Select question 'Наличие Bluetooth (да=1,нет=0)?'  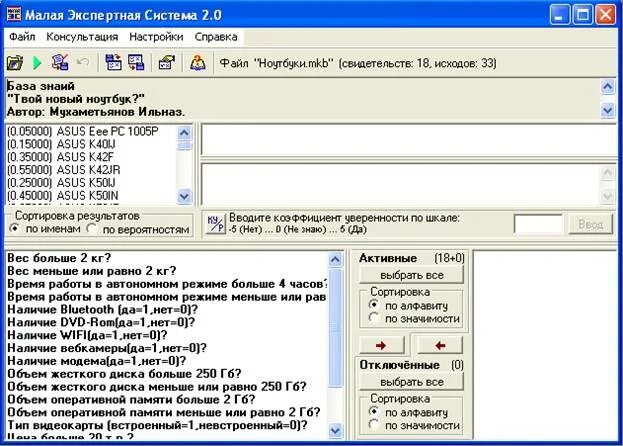(102, 309)
